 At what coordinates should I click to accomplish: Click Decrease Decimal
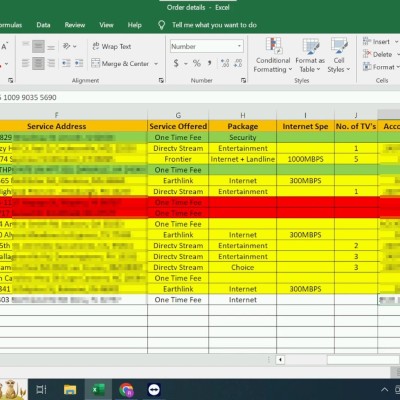(238, 63)
